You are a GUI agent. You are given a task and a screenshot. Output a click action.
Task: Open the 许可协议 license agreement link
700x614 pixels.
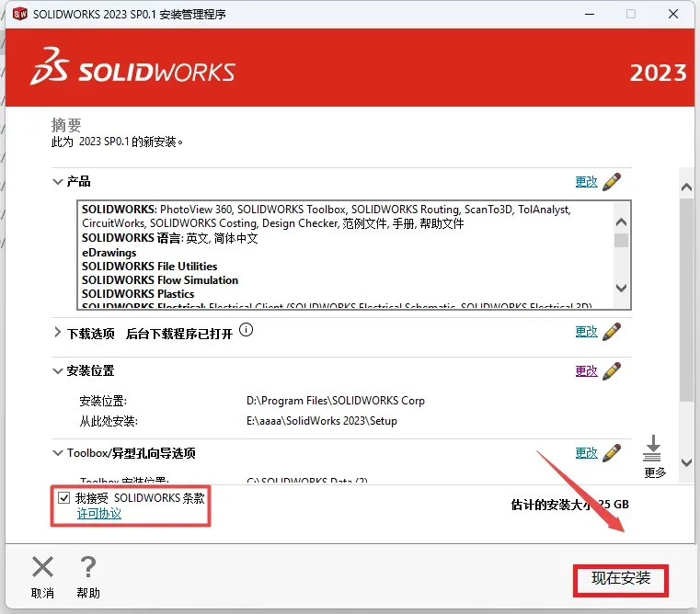tap(98, 514)
